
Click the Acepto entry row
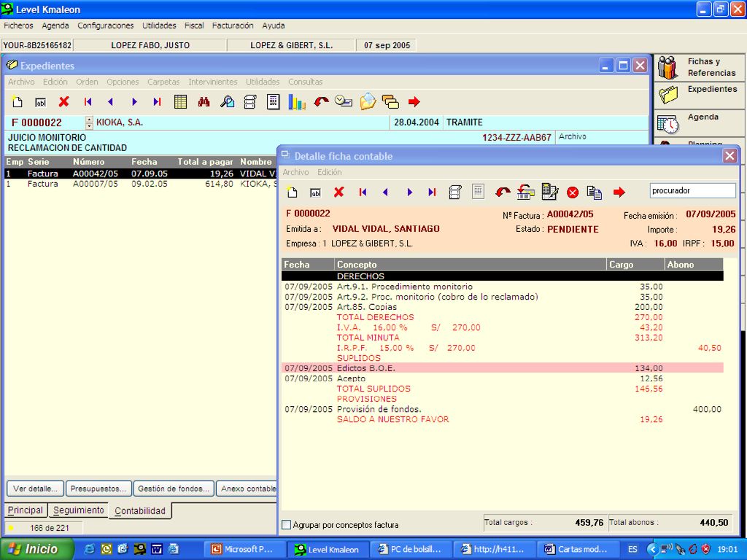pyautogui.click(x=503, y=378)
